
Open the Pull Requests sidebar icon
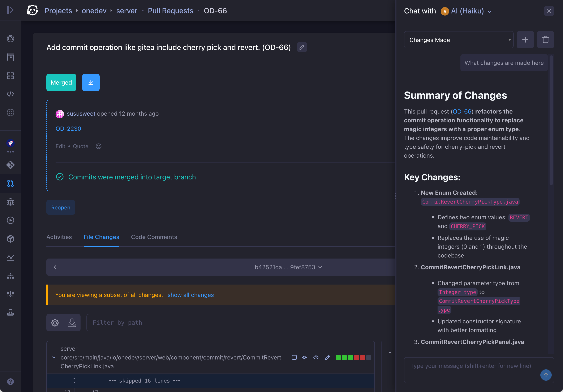[10, 183]
